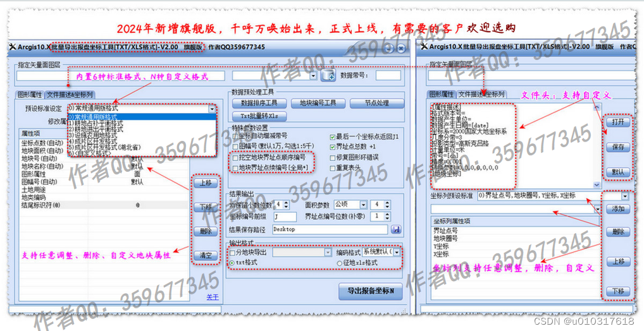
Task: Click 上移 button in left window
Action: [206, 183]
